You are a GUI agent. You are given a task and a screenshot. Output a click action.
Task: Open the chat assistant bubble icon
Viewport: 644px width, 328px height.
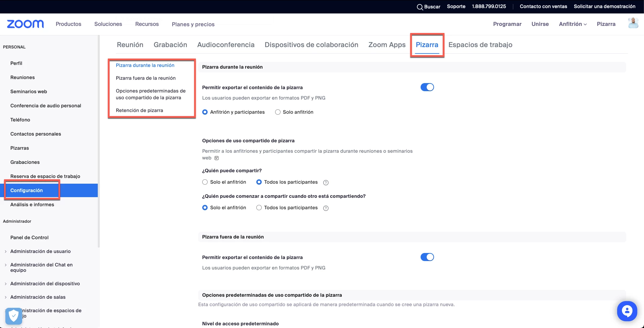click(x=627, y=311)
